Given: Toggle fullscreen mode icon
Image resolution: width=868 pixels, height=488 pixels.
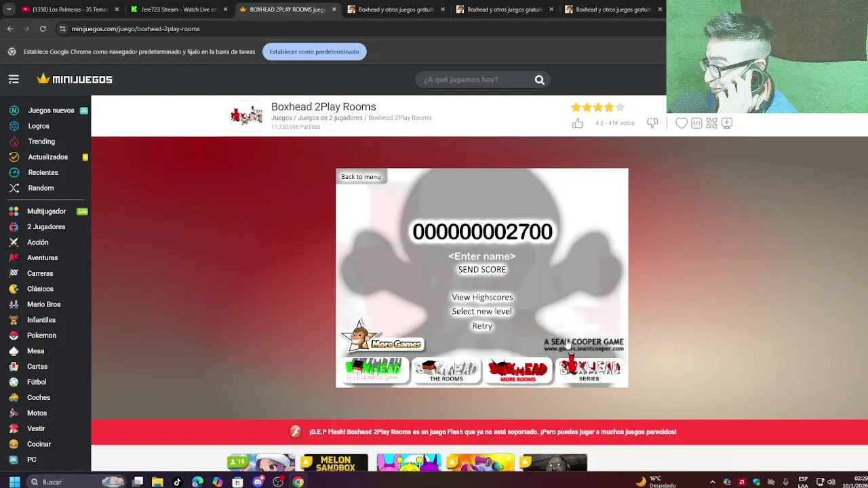Looking at the screenshot, I should 711,123.
